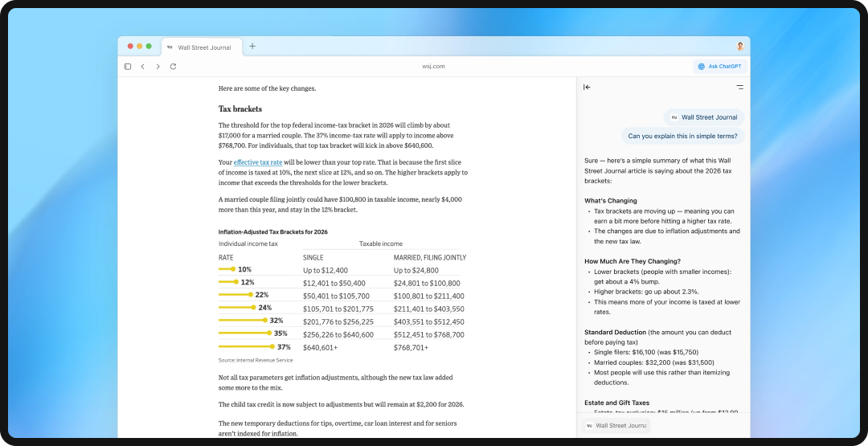The height and width of the screenshot is (446, 868).
Task: Click the WSJ favicon in the tab
Action: click(x=170, y=47)
